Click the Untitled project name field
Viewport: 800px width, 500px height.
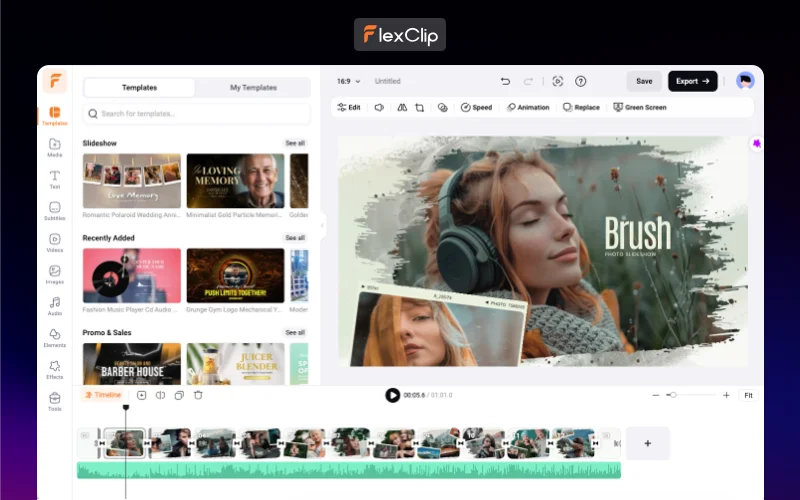[x=388, y=81]
